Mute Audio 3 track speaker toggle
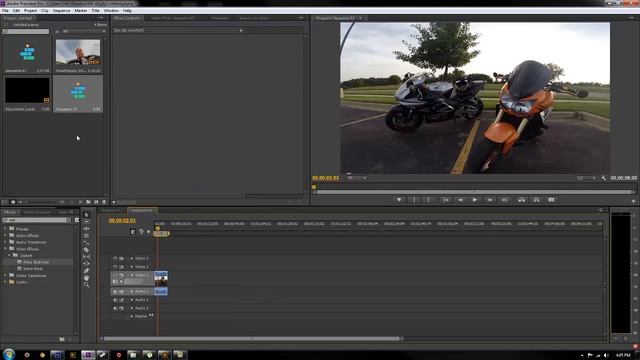 click(x=115, y=308)
